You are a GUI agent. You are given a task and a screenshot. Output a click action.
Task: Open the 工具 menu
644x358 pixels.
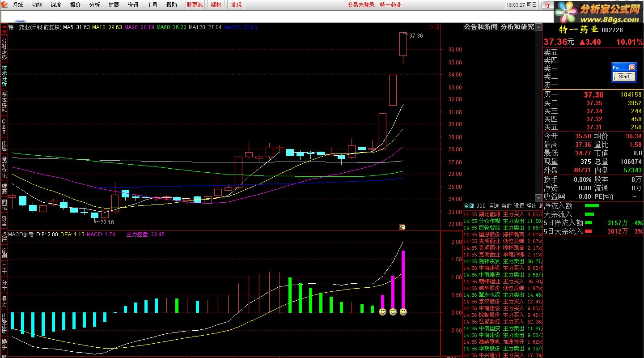point(153,5)
